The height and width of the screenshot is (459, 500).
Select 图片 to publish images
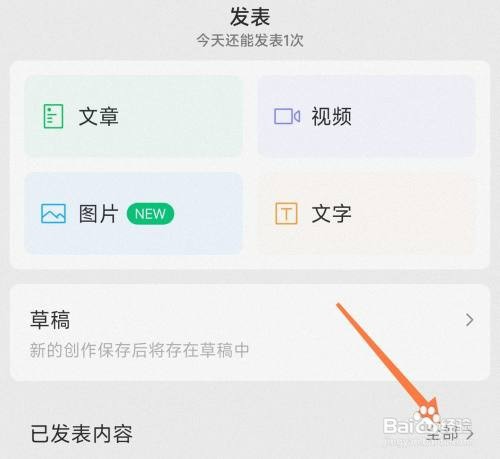[x=133, y=213]
